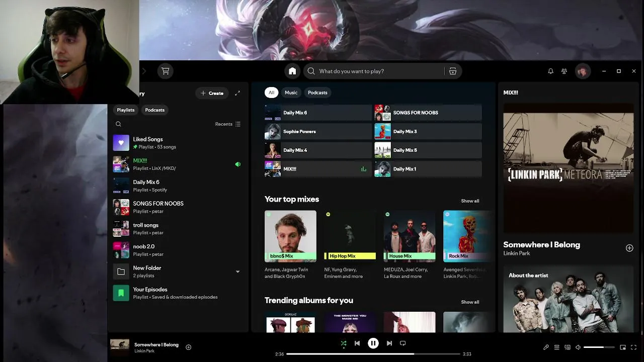The height and width of the screenshot is (362, 644).
Task: Open the House Mix card
Action: tap(410, 245)
